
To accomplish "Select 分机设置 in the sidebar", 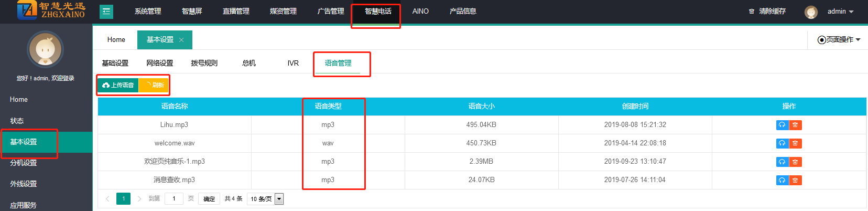I will pyautogui.click(x=24, y=163).
